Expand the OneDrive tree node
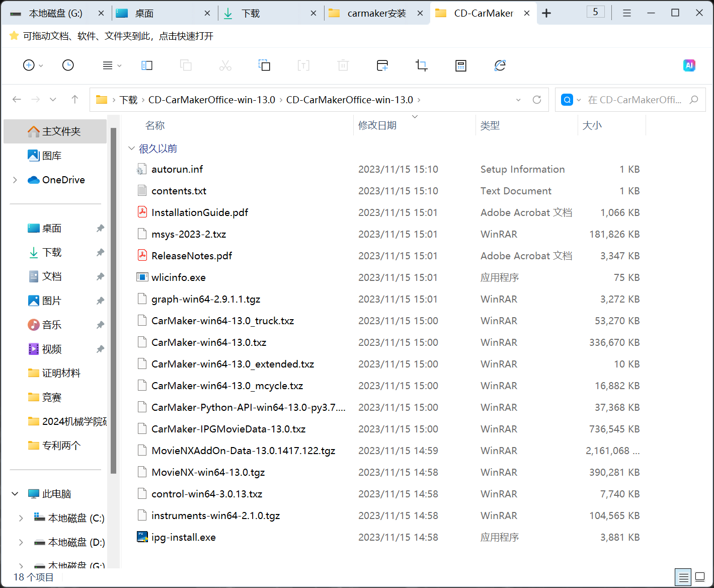This screenshot has width=714, height=588. [15, 180]
